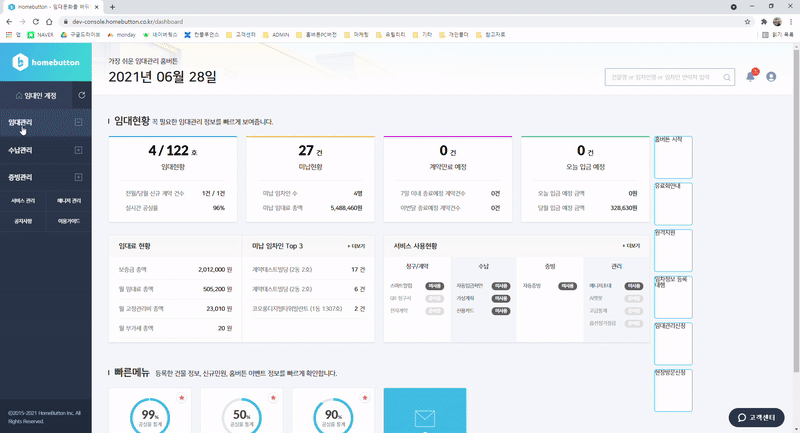Expand the 증빙관리 menu
The width and height of the screenshot is (800, 433).
click(79, 178)
